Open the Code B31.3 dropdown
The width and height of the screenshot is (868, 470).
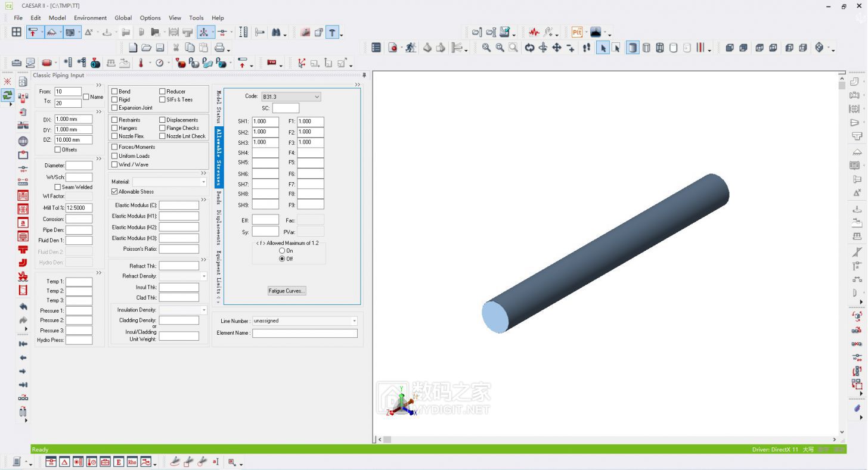290,97
